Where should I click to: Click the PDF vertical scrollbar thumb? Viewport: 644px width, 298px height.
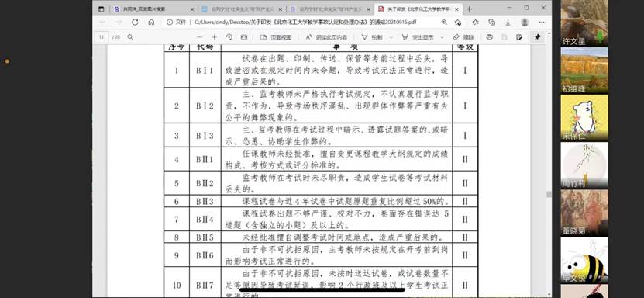click(x=548, y=195)
